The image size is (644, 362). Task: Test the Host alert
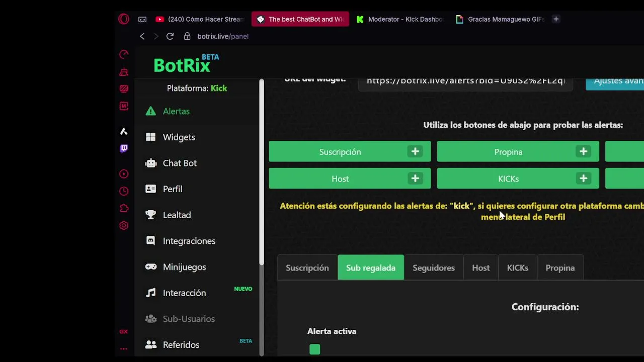350,178
